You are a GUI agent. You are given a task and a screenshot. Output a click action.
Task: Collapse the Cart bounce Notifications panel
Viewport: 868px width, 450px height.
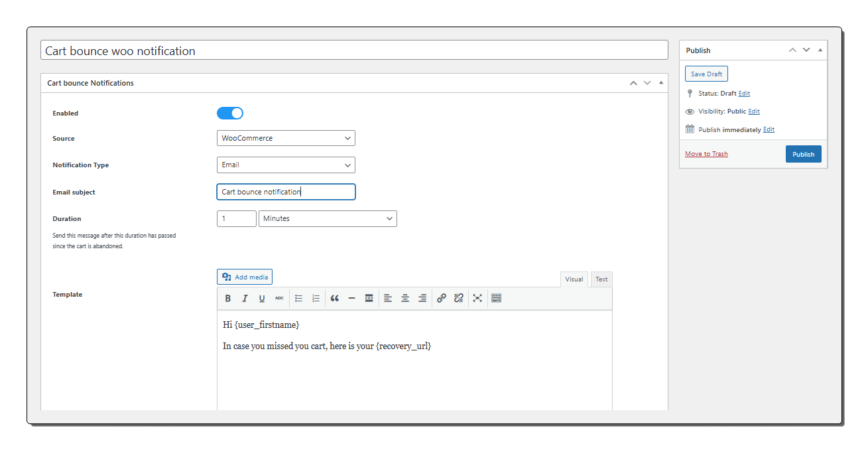pos(660,83)
